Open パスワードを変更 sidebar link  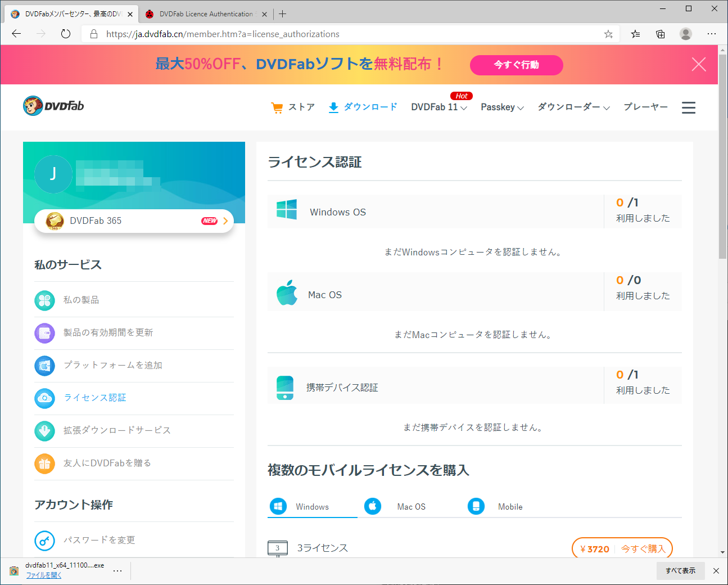tap(100, 541)
